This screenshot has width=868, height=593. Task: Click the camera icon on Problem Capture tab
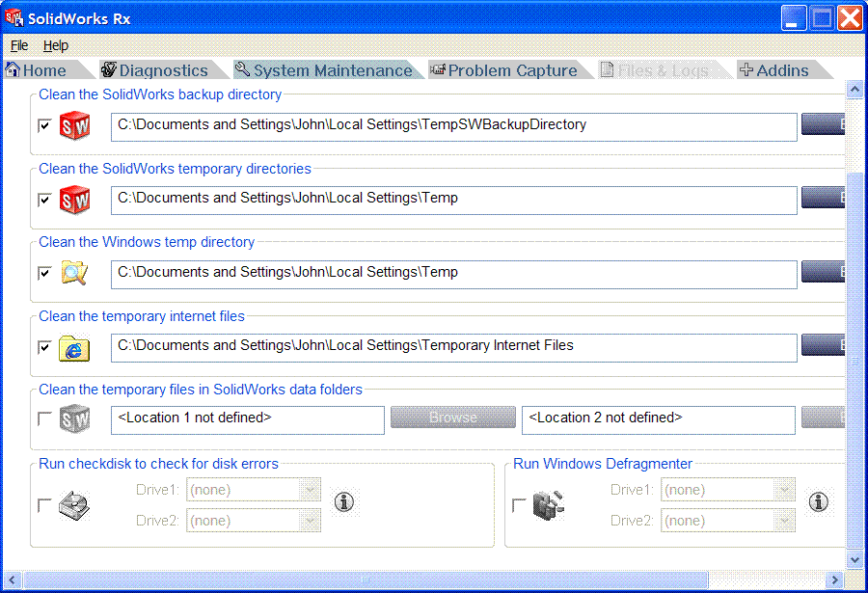point(438,69)
